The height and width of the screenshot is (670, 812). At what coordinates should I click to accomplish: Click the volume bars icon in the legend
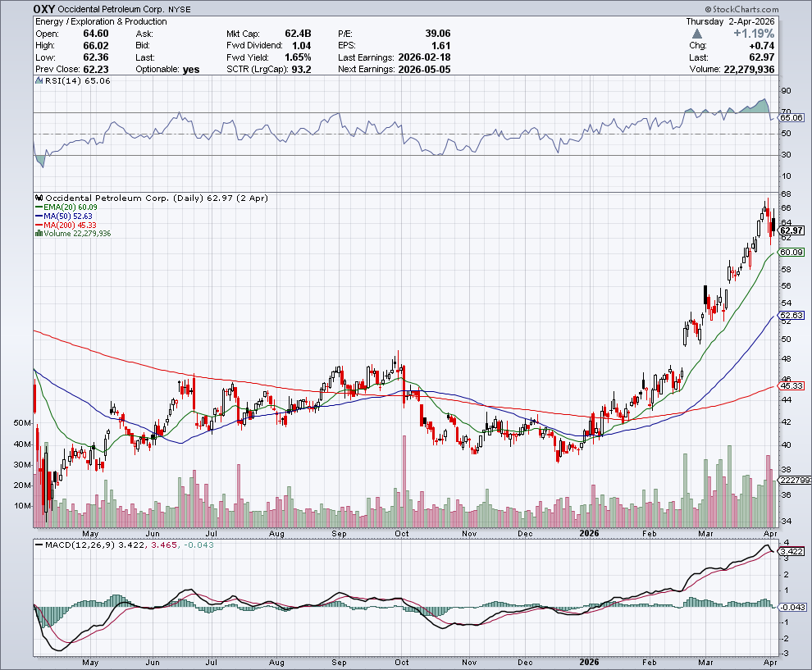click(x=39, y=234)
